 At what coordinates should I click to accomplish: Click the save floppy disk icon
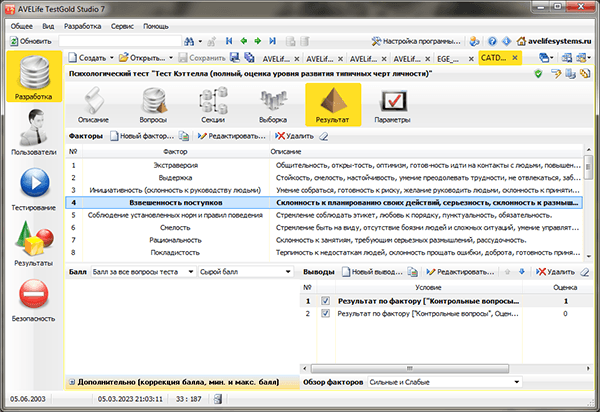[235, 58]
